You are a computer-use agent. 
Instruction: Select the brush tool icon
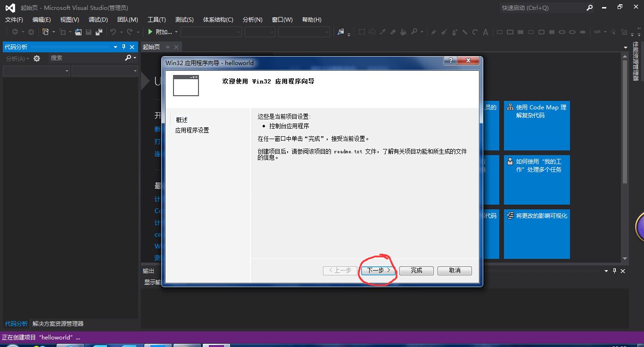click(444, 32)
